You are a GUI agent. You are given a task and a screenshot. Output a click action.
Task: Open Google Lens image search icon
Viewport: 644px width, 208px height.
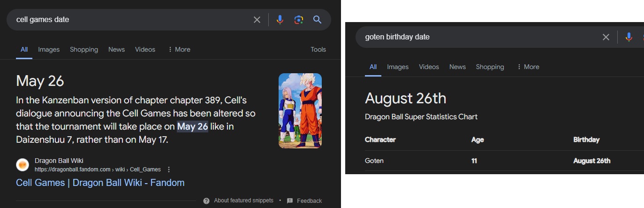299,20
